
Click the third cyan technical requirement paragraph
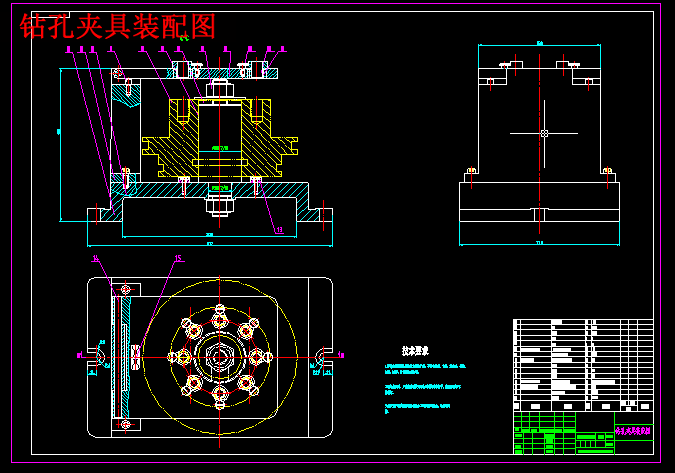point(417,408)
